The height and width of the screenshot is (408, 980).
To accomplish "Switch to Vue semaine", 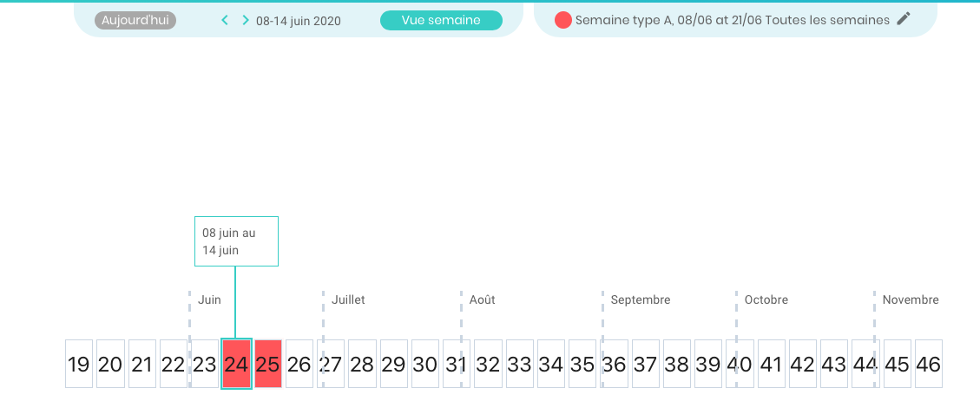I will [x=441, y=20].
